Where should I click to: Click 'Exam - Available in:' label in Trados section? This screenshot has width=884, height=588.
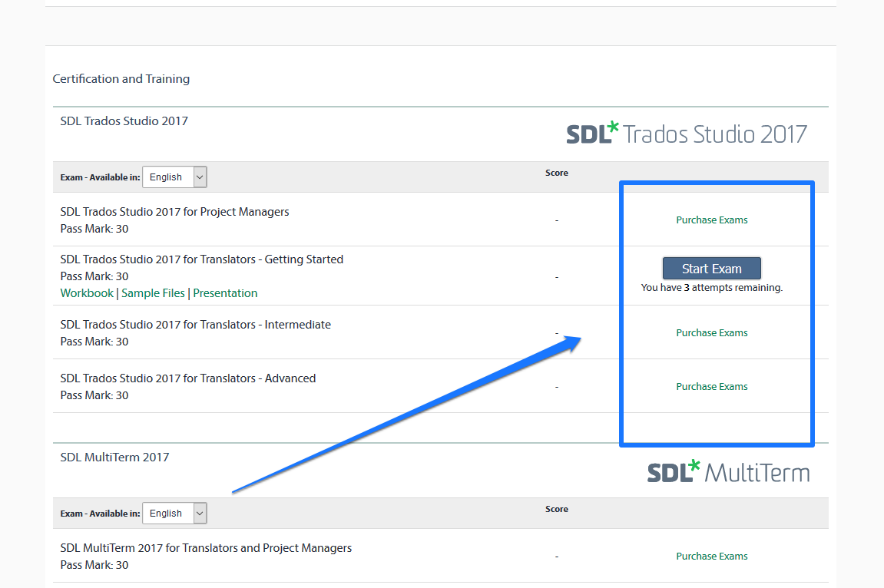click(101, 177)
